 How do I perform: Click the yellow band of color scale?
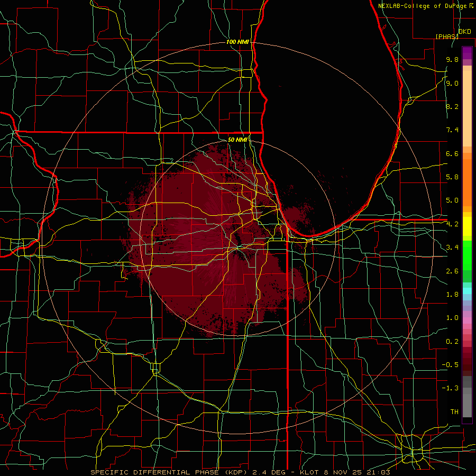coord(467,226)
